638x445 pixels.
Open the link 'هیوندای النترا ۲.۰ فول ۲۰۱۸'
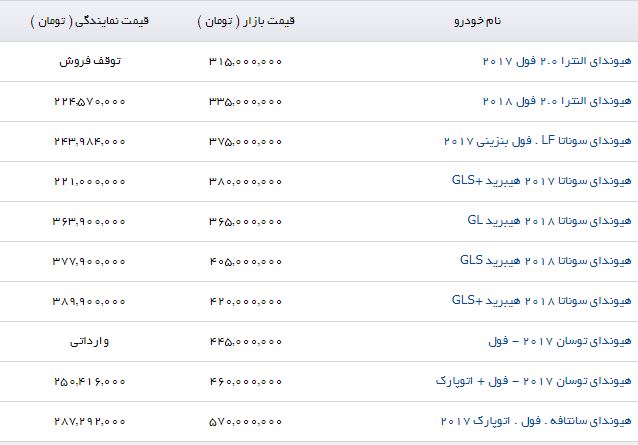557,101
